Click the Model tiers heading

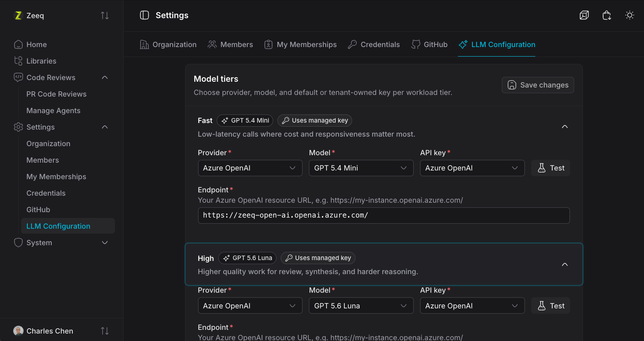pyautogui.click(x=216, y=79)
